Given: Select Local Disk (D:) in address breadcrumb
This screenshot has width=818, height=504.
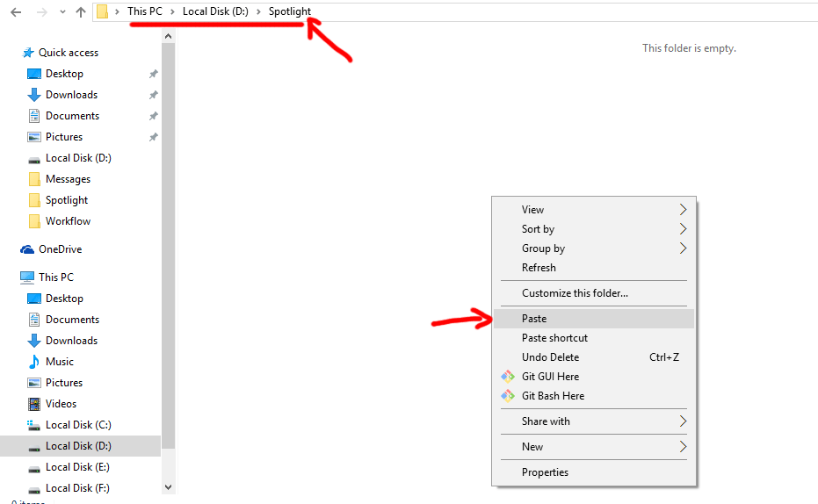Looking at the screenshot, I should click(215, 11).
